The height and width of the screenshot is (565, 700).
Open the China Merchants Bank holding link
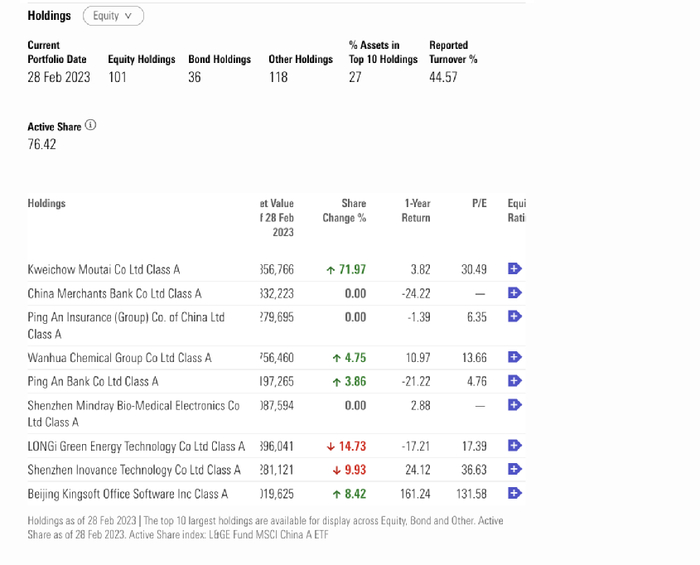pos(114,294)
